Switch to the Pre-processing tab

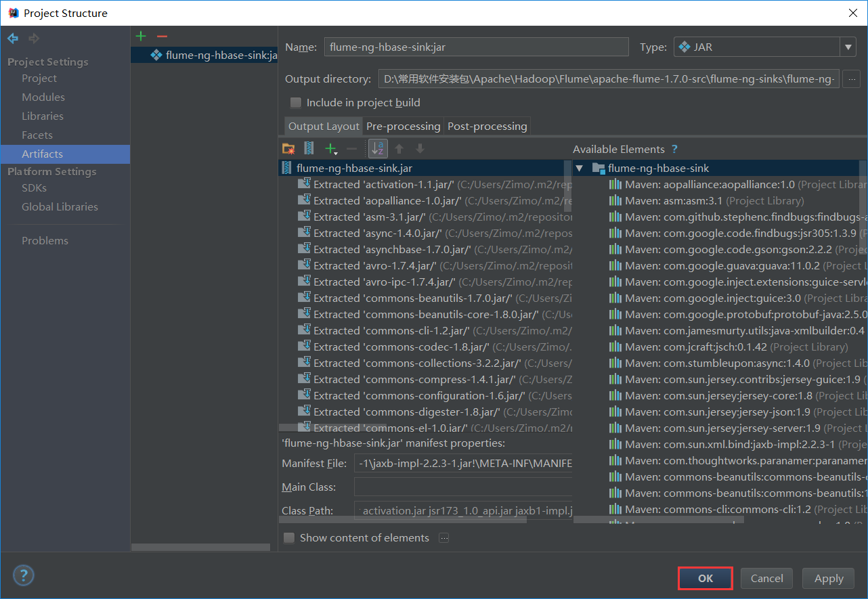(404, 126)
